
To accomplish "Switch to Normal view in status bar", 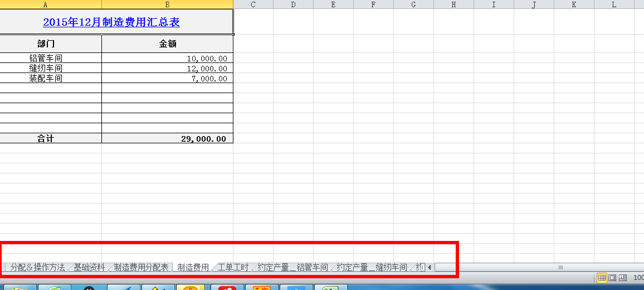I will [x=602, y=277].
